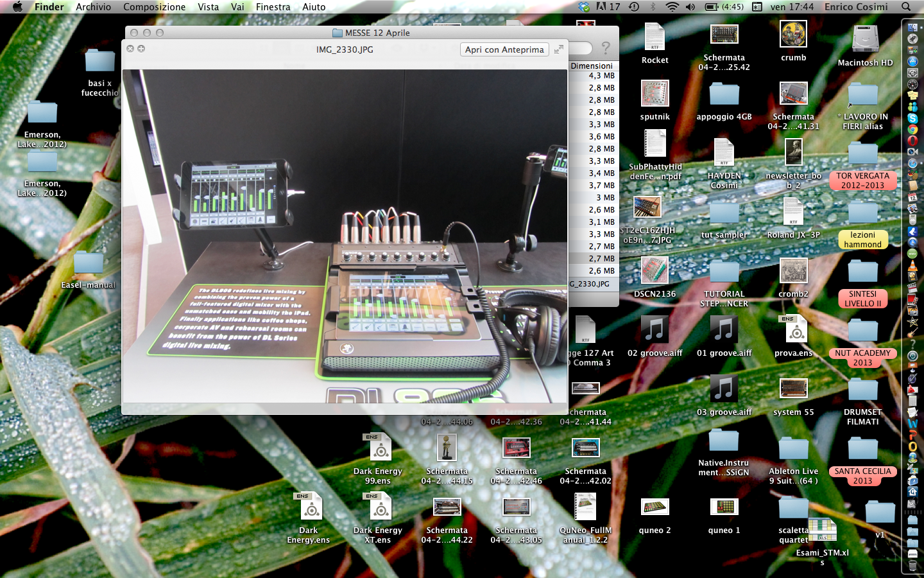Select the Ableton Live 9 Suite folder
Viewport: 924px width, 578px height.
(x=793, y=449)
